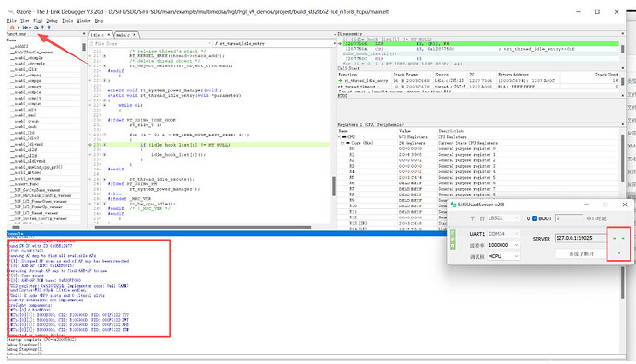Click the step into icon in the toolbar
Screen dimensions: 636x364
(42, 28)
